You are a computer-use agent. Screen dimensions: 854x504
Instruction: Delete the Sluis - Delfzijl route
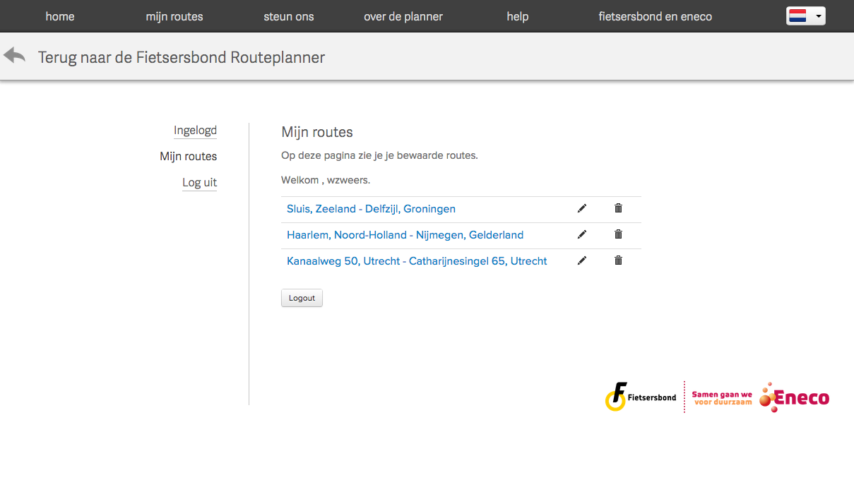click(x=618, y=208)
